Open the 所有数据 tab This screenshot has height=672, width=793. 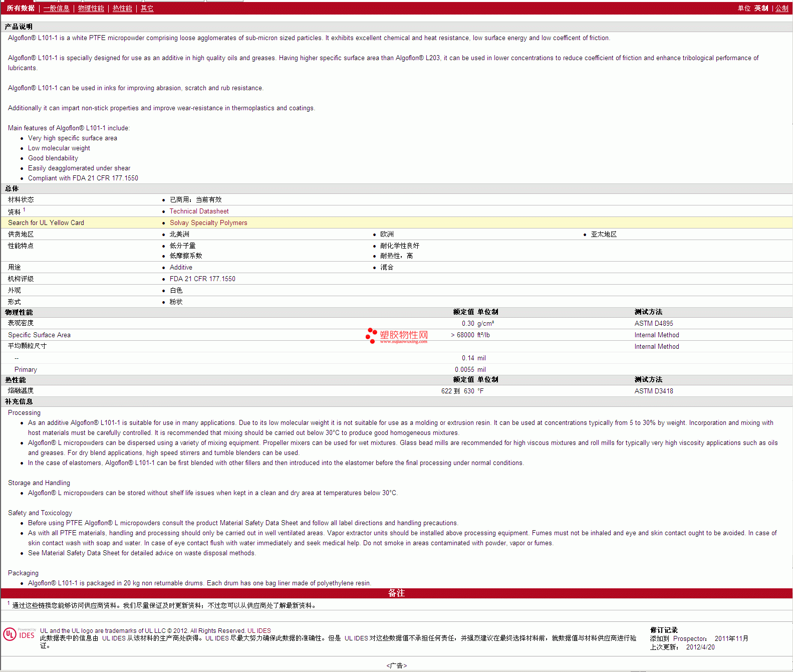click(21, 8)
